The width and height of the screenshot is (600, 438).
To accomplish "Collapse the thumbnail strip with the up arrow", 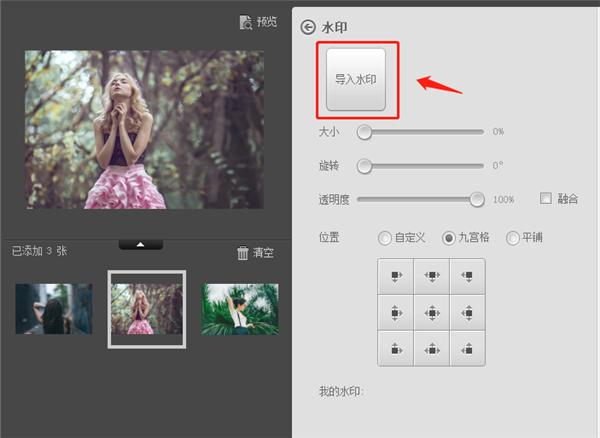I will [141, 244].
